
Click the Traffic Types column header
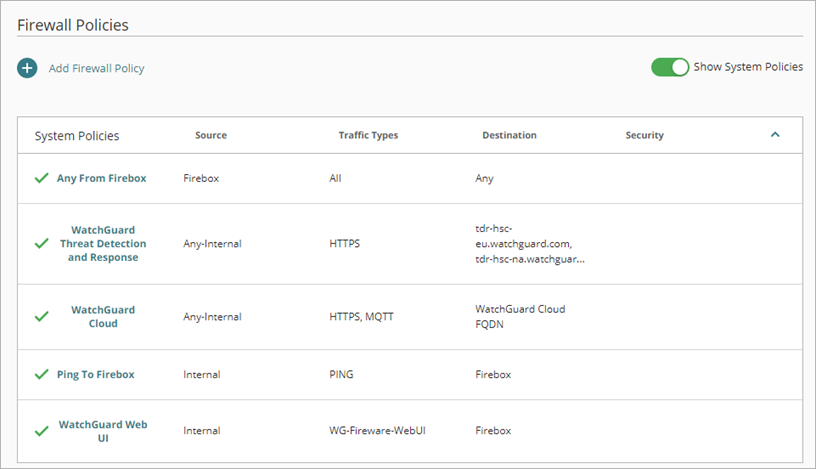click(368, 135)
